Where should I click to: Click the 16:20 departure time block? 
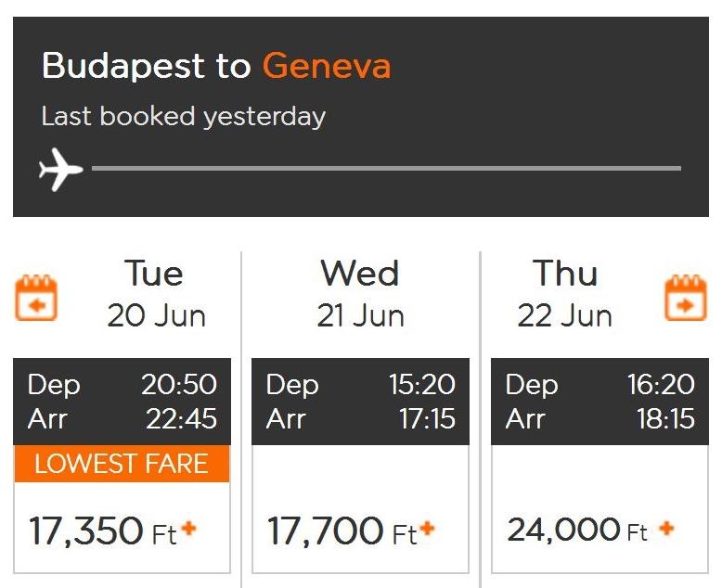(599, 401)
